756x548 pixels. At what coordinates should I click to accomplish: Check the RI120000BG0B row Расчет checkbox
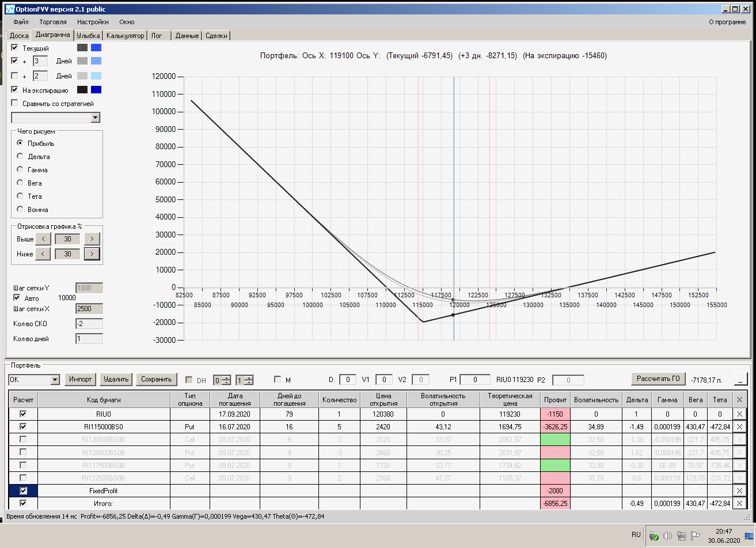click(x=24, y=439)
